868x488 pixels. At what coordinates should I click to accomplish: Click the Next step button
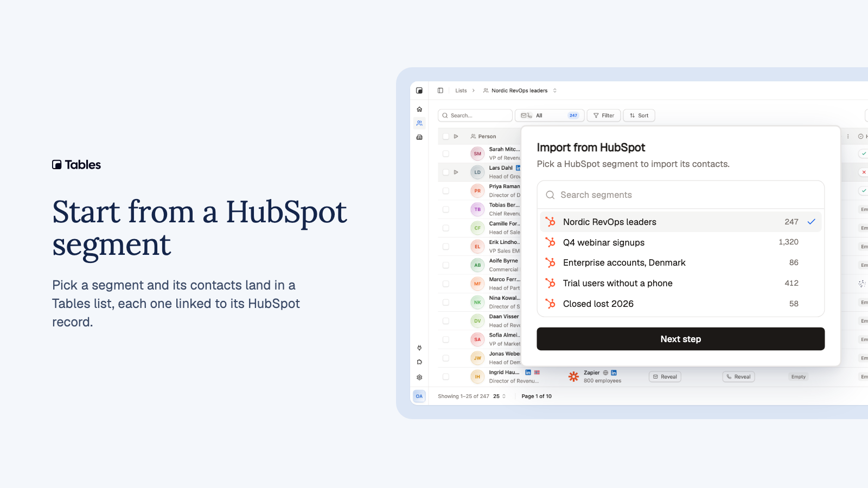(681, 339)
